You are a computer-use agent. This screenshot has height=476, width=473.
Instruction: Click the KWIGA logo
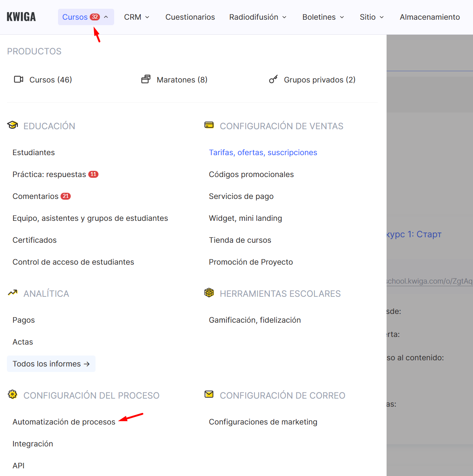click(x=21, y=17)
